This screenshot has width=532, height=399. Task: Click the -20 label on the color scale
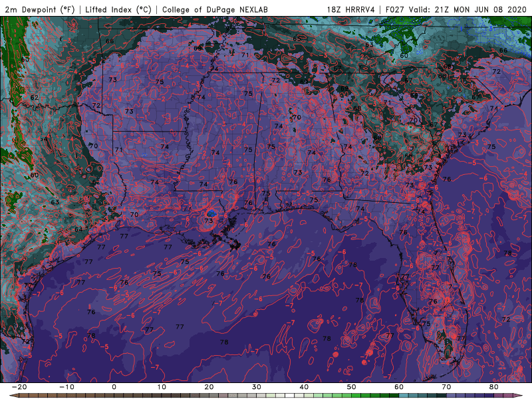tap(19, 387)
